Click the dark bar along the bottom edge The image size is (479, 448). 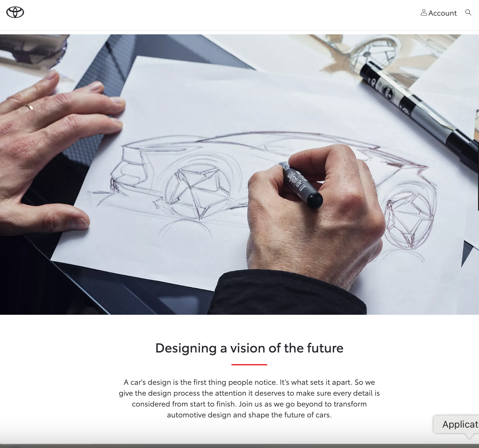(x=239, y=446)
